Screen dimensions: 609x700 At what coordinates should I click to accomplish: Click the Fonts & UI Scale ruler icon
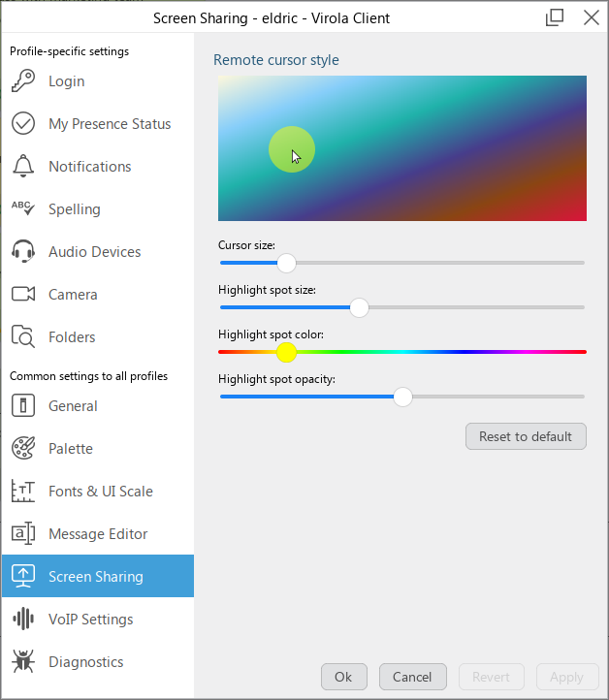[x=23, y=492]
